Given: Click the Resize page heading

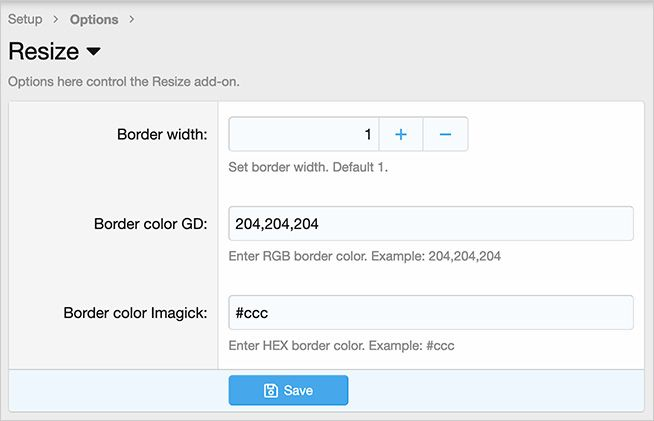Looking at the screenshot, I should (x=43, y=52).
